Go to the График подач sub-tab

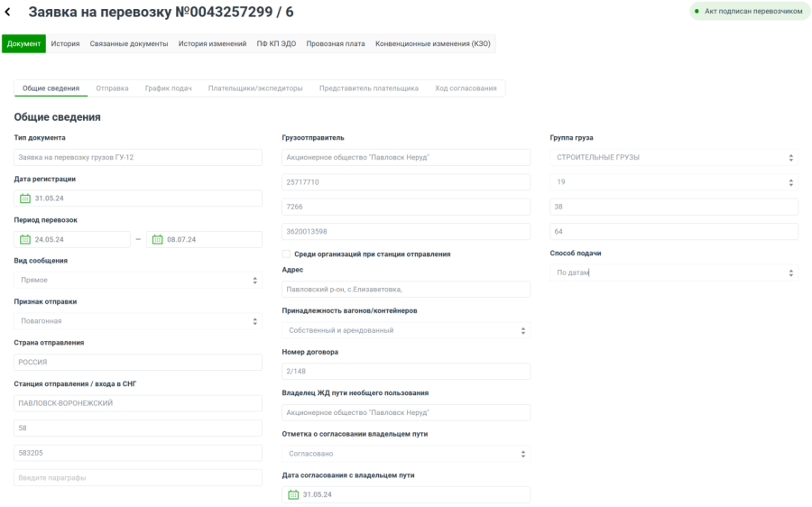tap(168, 88)
